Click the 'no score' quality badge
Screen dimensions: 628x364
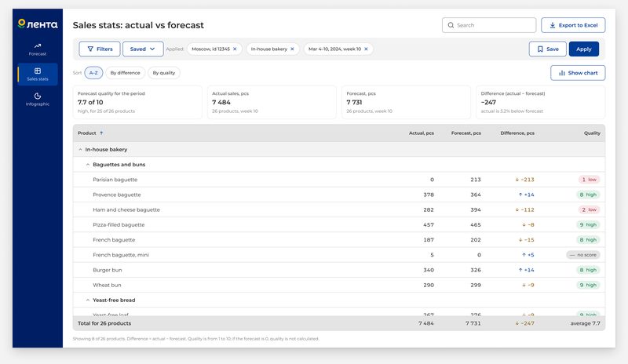(x=583, y=255)
